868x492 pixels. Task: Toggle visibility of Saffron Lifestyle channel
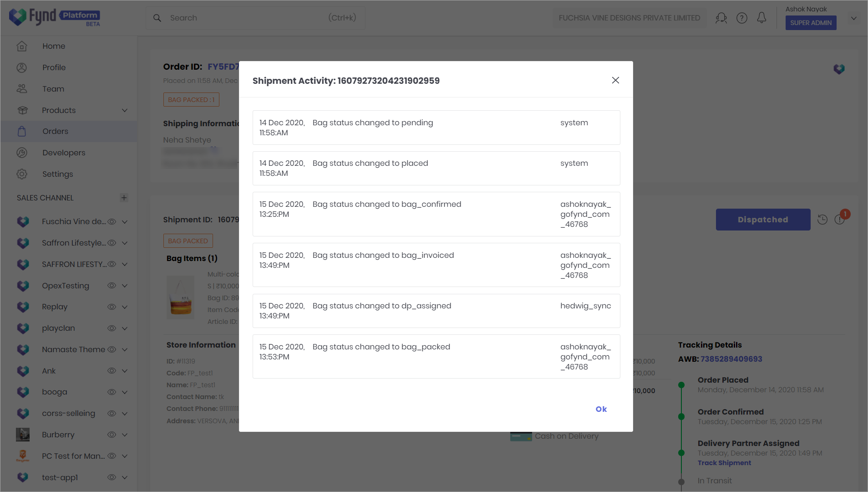point(112,243)
